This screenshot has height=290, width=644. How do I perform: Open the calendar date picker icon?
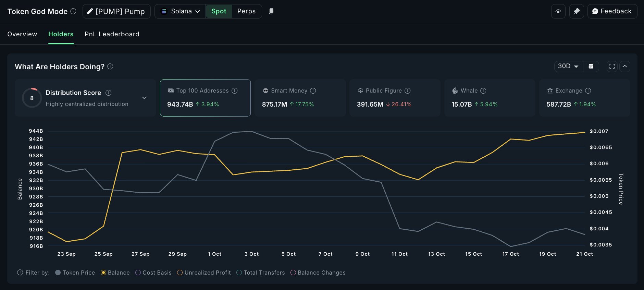[x=591, y=66]
